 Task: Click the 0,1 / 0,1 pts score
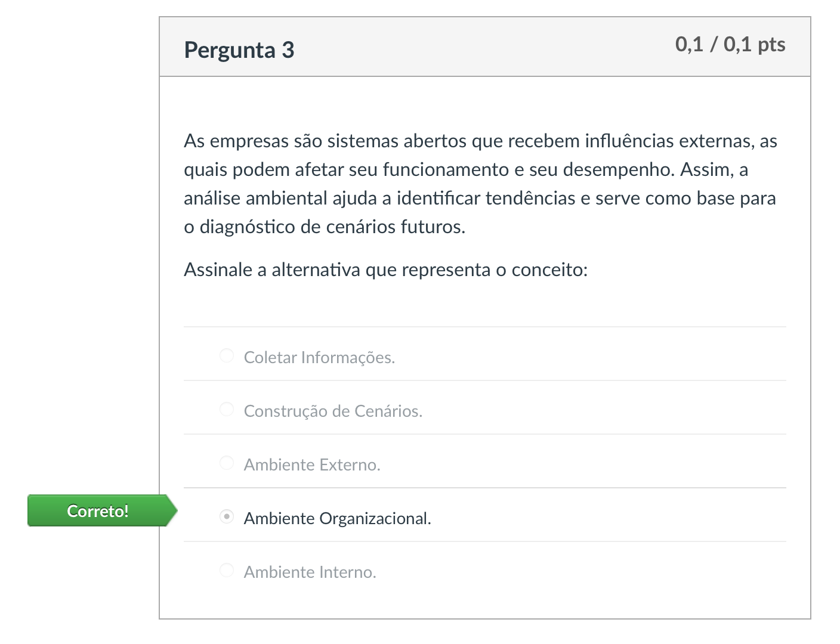pos(730,45)
